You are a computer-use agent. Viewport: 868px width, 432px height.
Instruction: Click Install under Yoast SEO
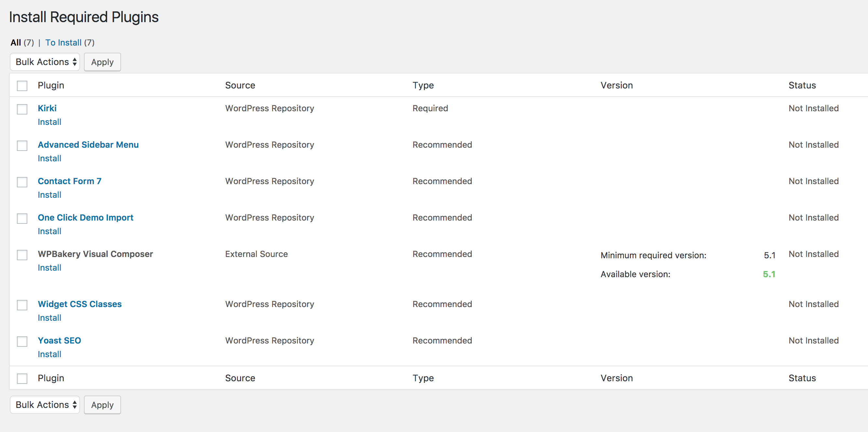coord(49,354)
